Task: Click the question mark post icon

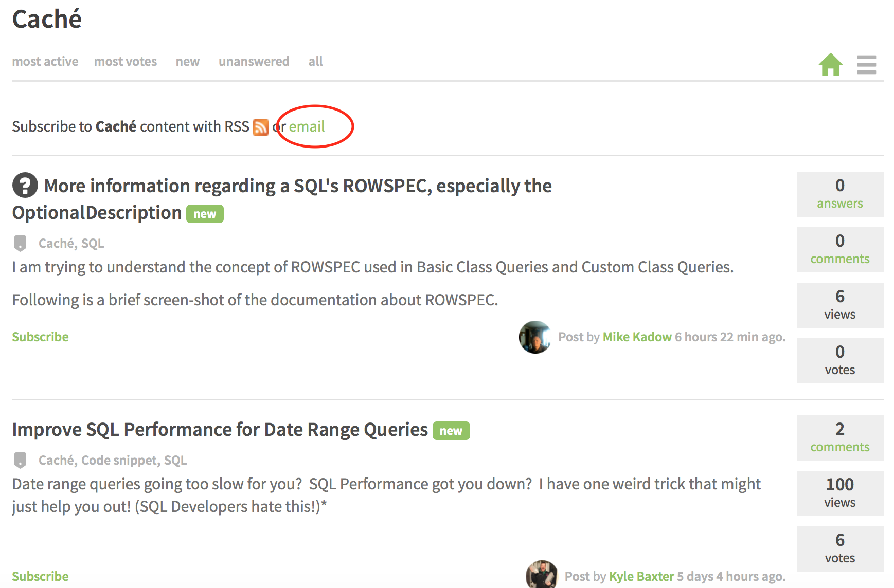Action: [x=25, y=185]
